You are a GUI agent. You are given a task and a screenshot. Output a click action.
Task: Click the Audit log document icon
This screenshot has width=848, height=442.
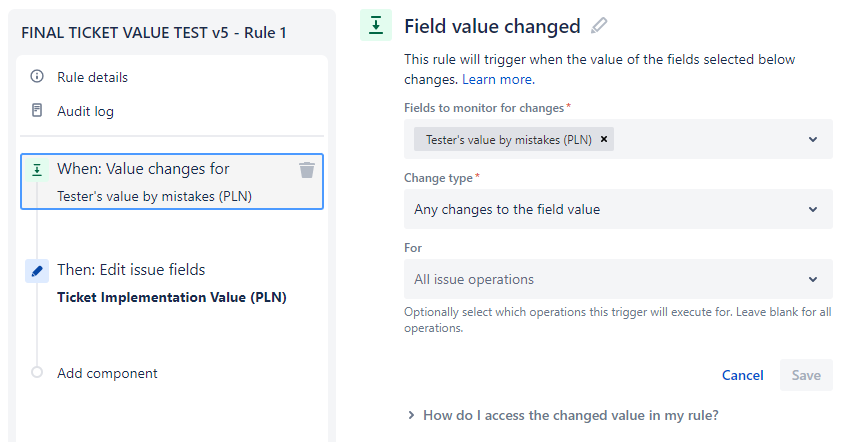coord(37,110)
